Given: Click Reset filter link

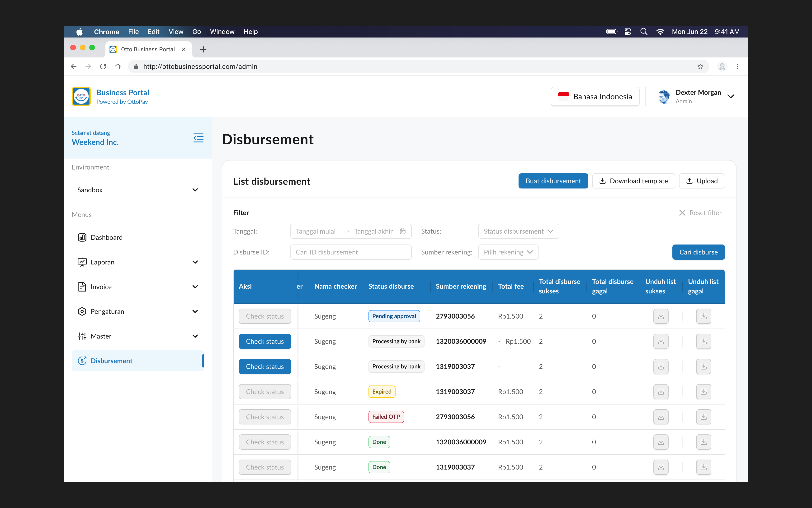Looking at the screenshot, I should tap(700, 213).
